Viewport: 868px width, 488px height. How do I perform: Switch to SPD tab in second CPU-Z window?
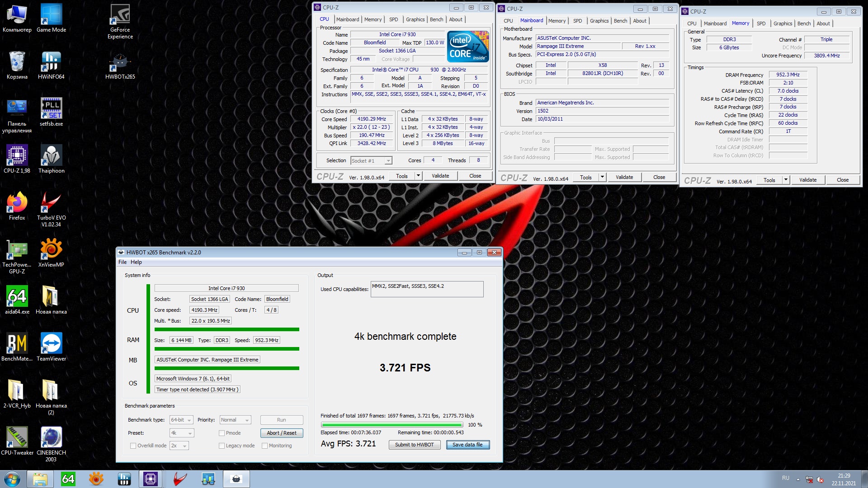[577, 21]
